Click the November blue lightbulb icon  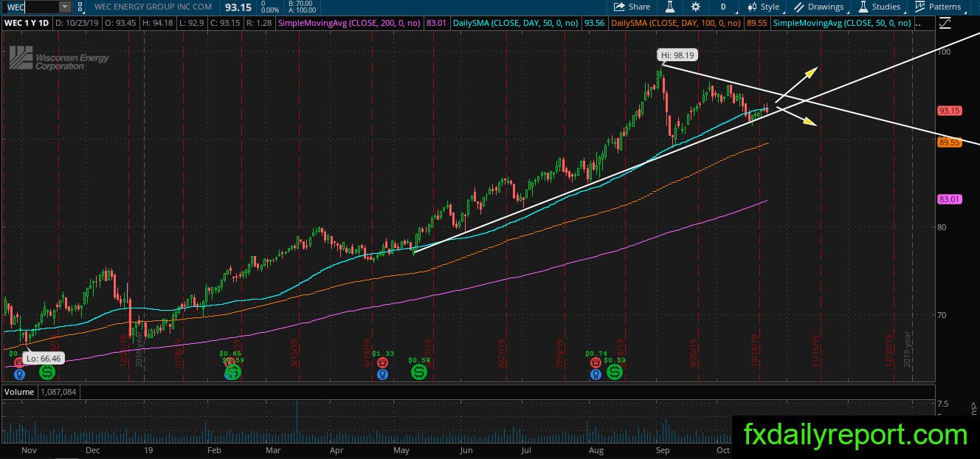point(18,373)
